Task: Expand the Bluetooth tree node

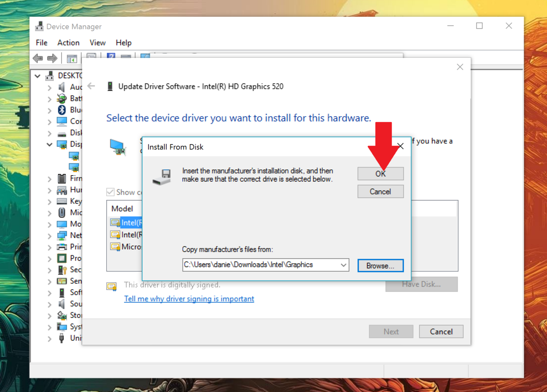Action: [x=50, y=110]
